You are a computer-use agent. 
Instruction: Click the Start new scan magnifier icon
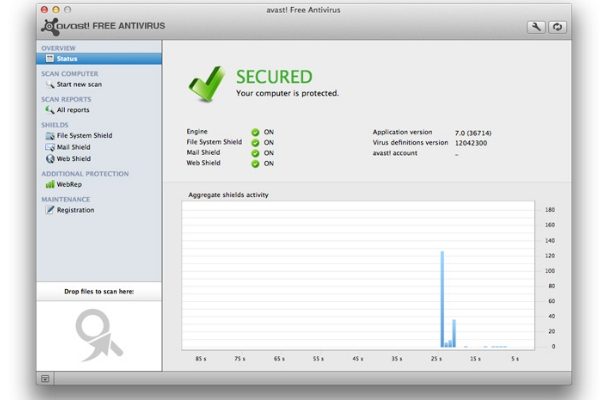(x=49, y=84)
